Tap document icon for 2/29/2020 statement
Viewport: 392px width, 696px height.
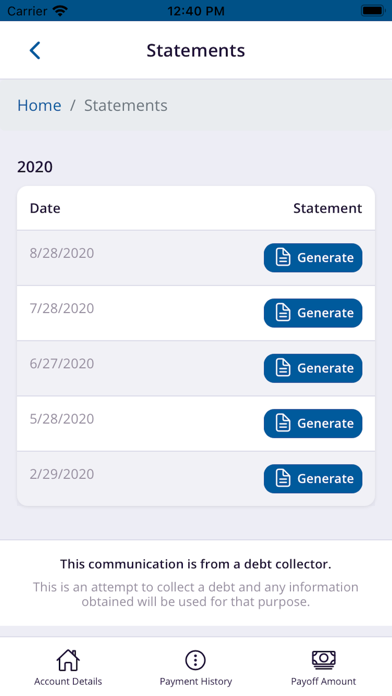coord(283,478)
